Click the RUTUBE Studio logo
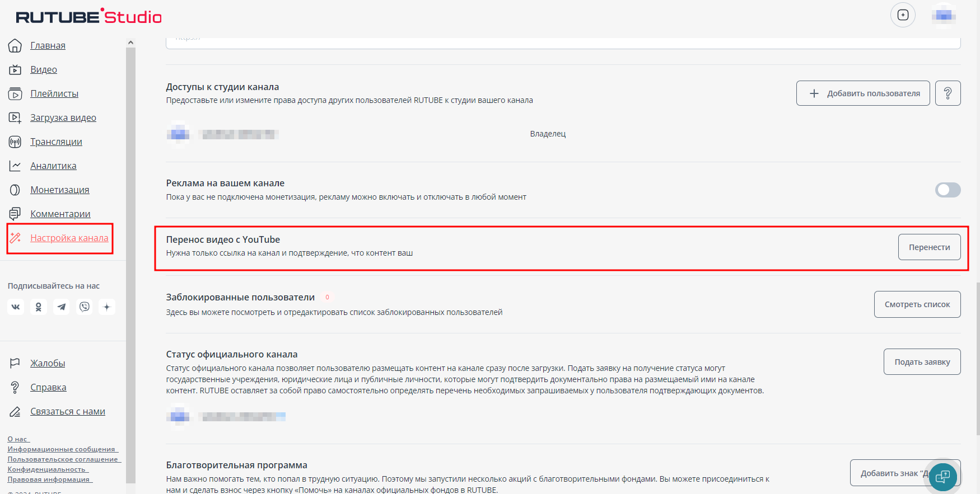This screenshot has height=494, width=980. point(88,16)
